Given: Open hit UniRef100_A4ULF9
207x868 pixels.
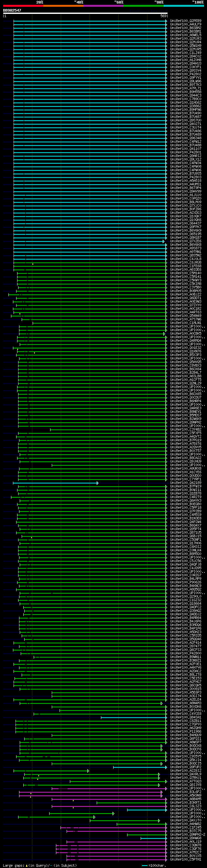Looking at the screenshot, I should click(x=186, y=24).
